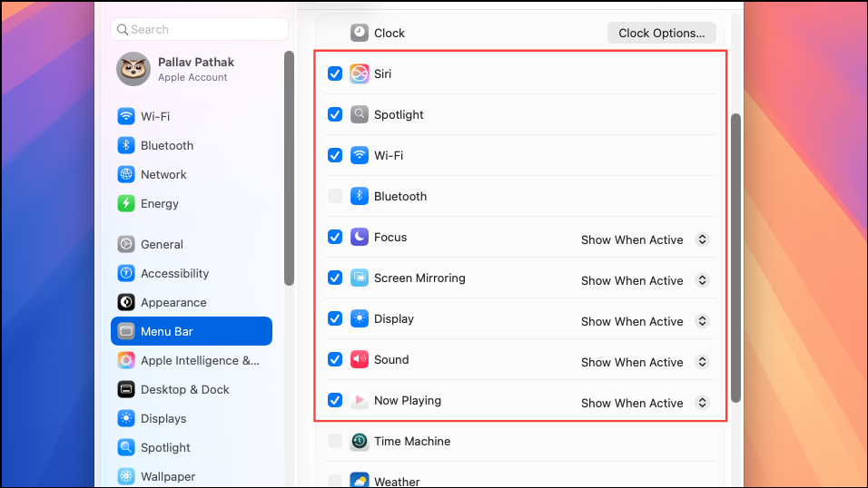Click the Time Machine icon
This screenshot has width=868, height=488.
[360, 441]
